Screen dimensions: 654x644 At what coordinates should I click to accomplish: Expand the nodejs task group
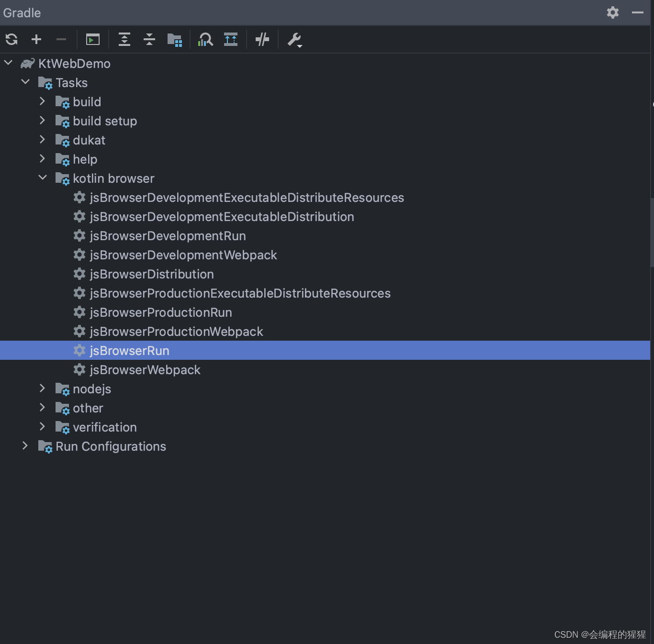point(42,388)
